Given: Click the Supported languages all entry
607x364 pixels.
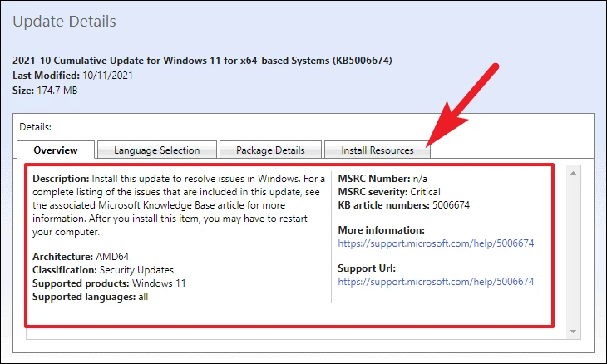Looking at the screenshot, I should [x=90, y=297].
